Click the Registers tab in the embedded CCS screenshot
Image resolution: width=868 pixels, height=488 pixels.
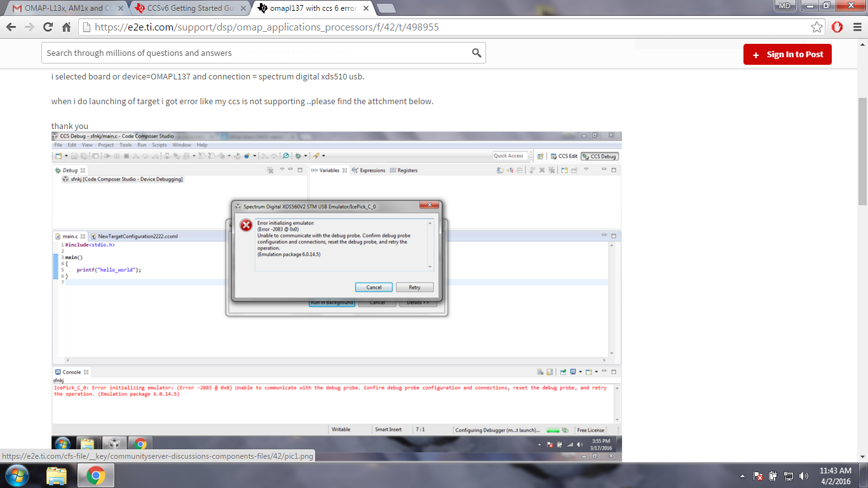click(x=403, y=170)
